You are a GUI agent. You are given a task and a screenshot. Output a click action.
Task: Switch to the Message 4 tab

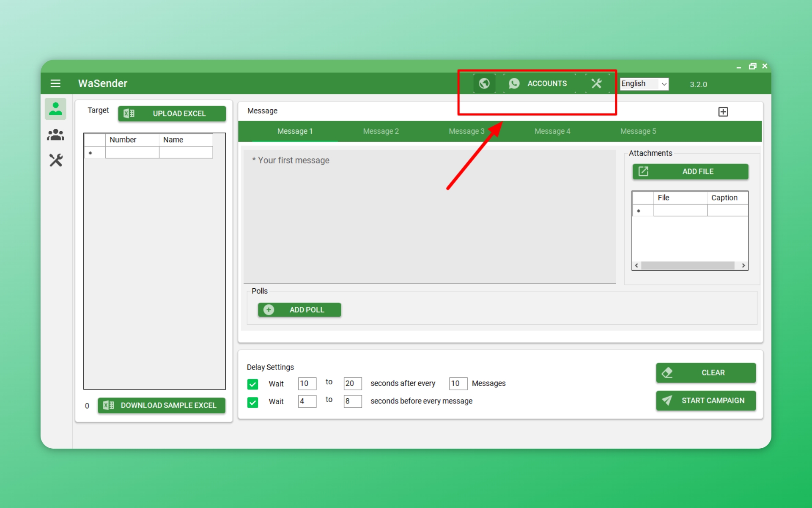[x=552, y=131]
